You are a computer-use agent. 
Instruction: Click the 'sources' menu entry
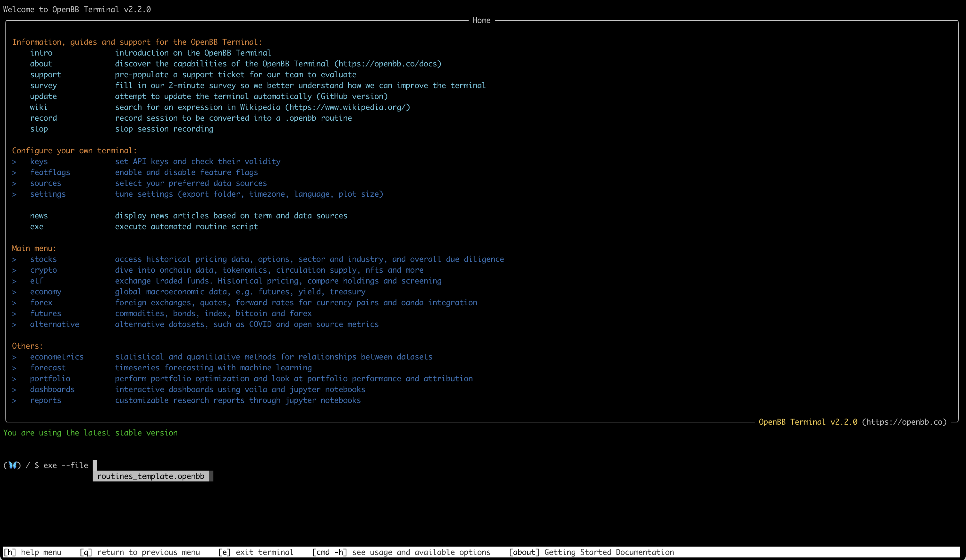coord(46,183)
